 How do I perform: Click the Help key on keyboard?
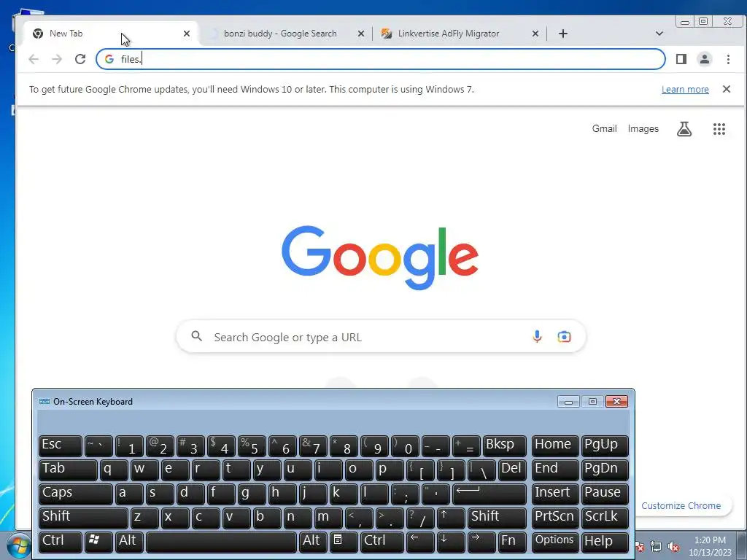pyautogui.click(x=605, y=542)
